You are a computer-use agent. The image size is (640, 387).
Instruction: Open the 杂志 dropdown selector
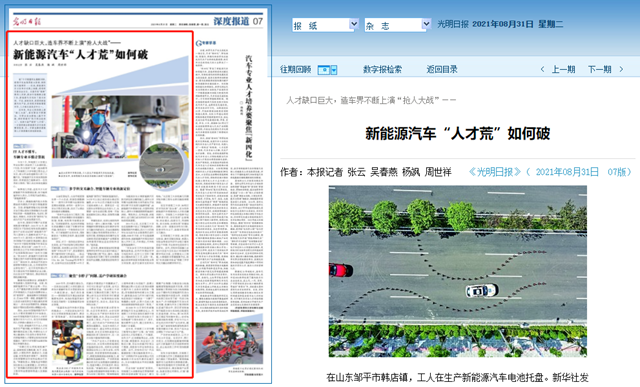click(398, 25)
